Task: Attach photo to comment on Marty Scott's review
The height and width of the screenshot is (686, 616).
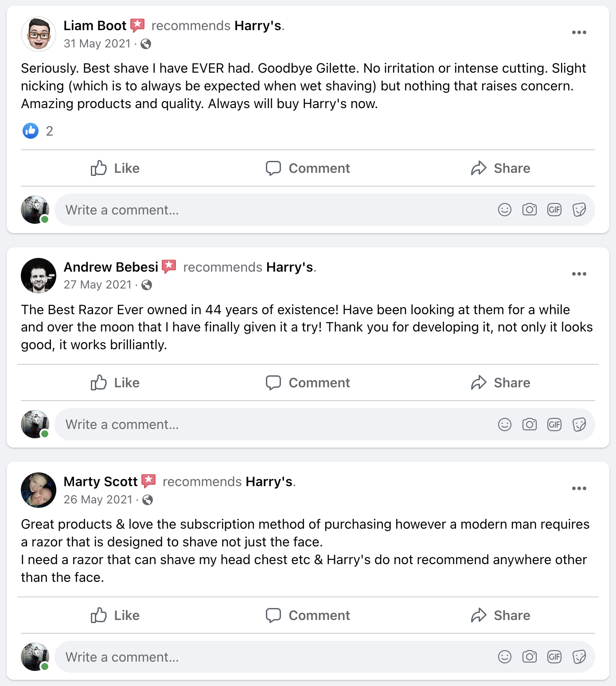Action: (529, 657)
